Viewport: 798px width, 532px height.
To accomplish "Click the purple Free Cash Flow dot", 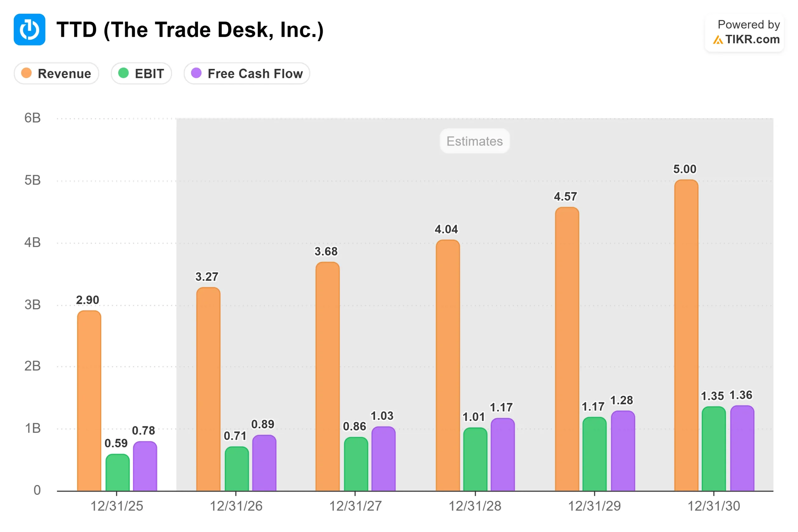I will tap(196, 73).
